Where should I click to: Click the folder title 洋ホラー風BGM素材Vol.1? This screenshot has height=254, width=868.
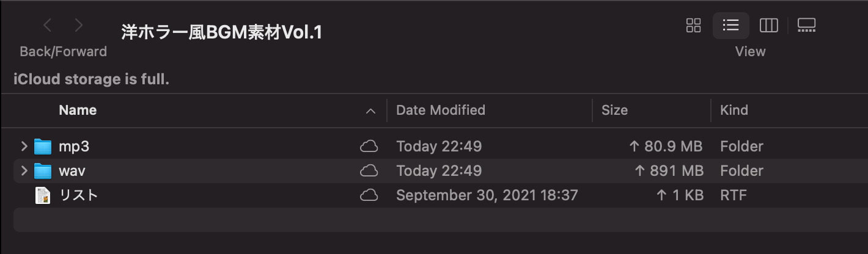tap(221, 32)
